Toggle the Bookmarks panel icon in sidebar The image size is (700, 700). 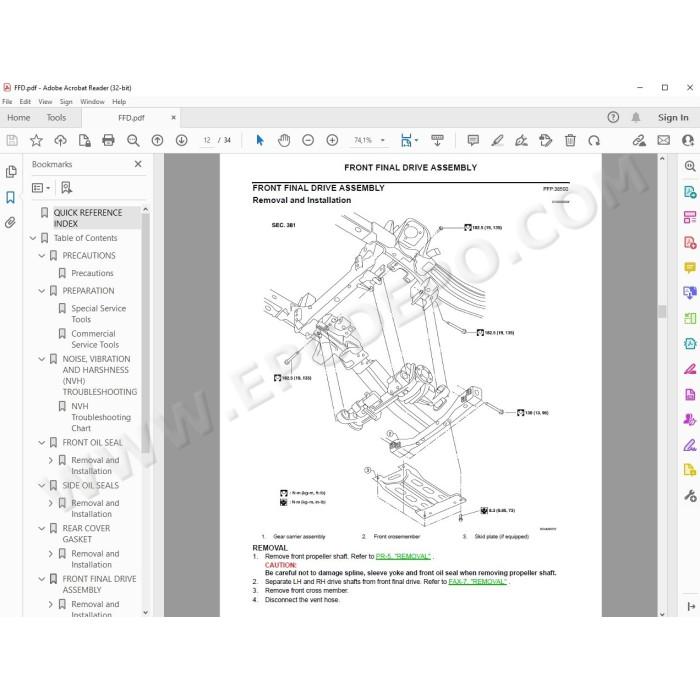tap(11, 197)
